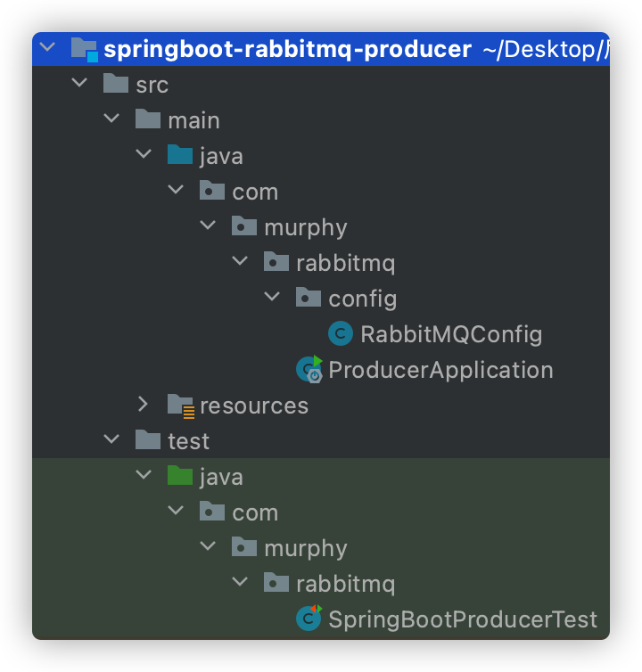Collapse the springboot-rabbitmq-producer project root chevron
The height and width of the screenshot is (672, 642).
(x=47, y=49)
